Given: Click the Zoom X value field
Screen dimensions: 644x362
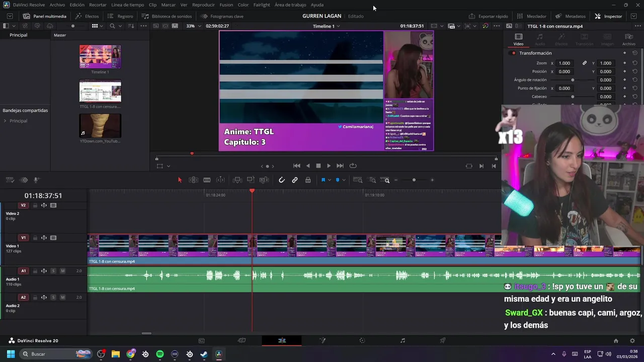Looking at the screenshot, I should [x=565, y=63].
